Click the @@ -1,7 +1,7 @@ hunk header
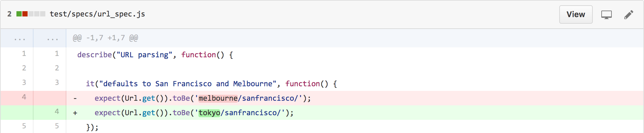The width and height of the screenshot is (644, 133). (105, 38)
